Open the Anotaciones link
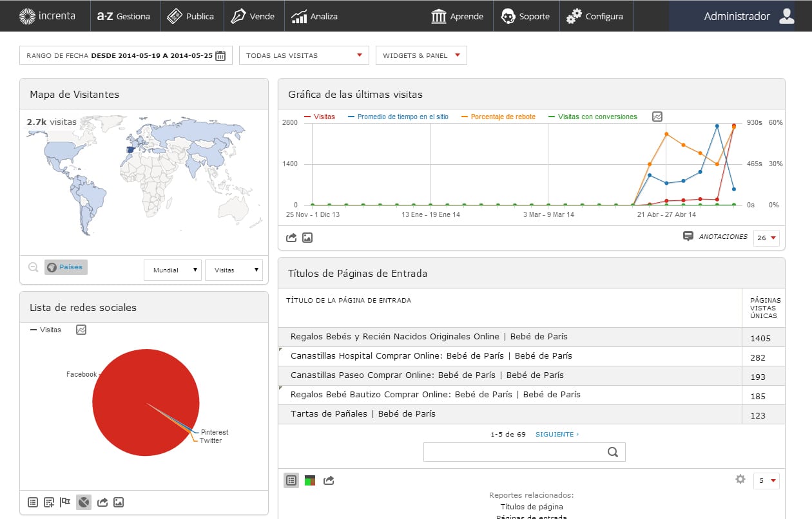Screen dimensions: 812x519 [723, 237]
